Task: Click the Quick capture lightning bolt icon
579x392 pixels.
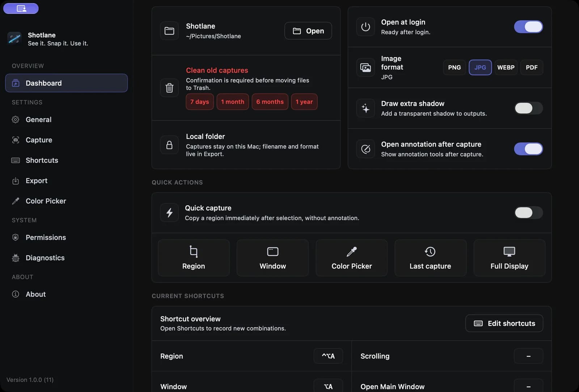Action: pyautogui.click(x=169, y=213)
